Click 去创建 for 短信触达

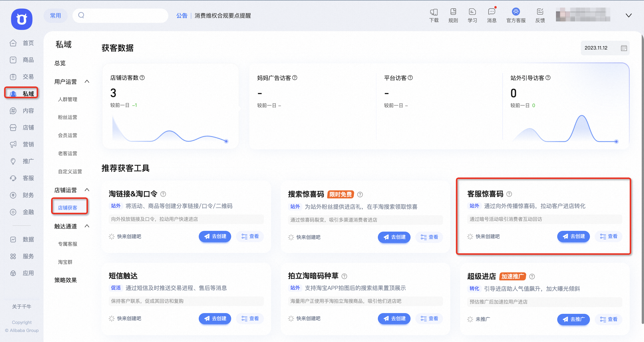pyautogui.click(x=215, y=319)
